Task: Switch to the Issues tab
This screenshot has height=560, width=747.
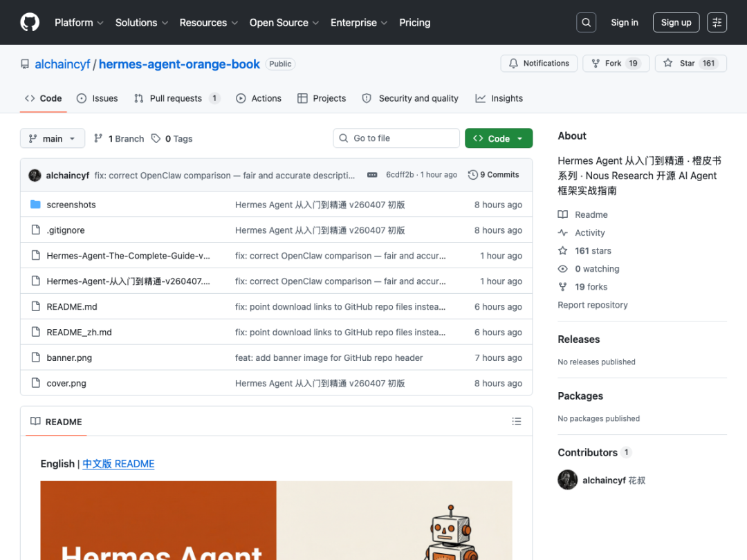Action: pos(98,98)
